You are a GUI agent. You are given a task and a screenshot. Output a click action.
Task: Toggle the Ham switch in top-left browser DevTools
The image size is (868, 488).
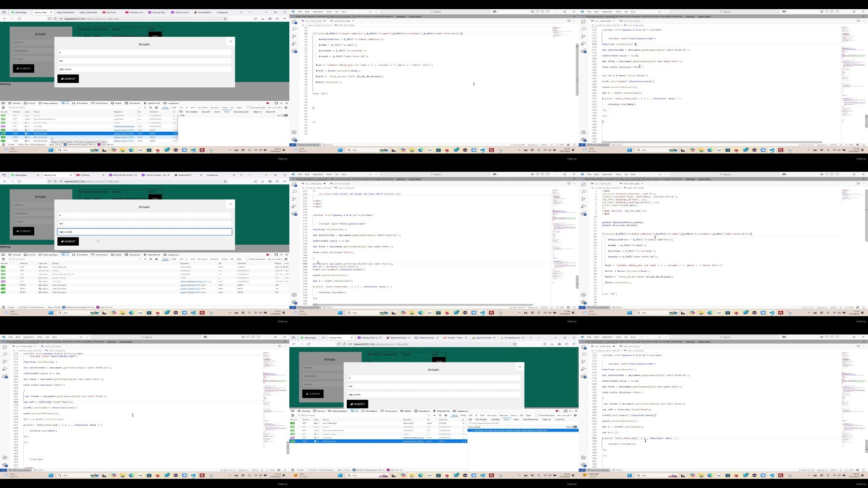click(285, 115)
